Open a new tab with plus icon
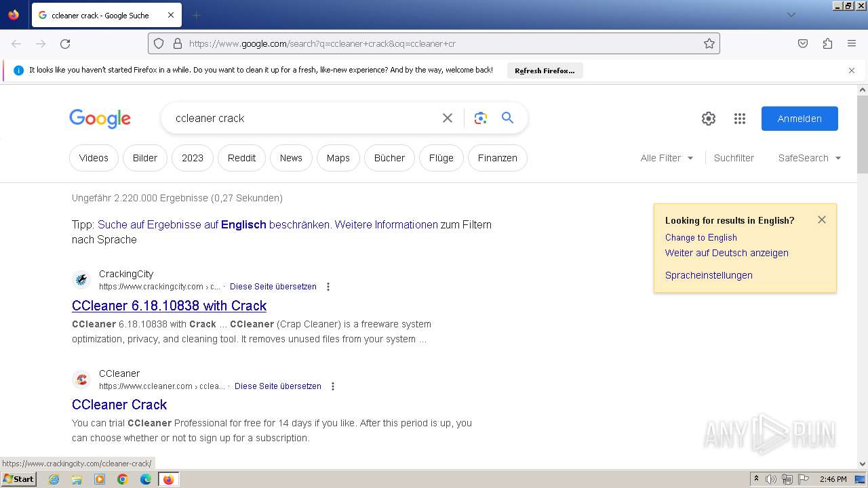Viewport: 868px width, 488px height. pyautogui.click(x=196, y=15)
